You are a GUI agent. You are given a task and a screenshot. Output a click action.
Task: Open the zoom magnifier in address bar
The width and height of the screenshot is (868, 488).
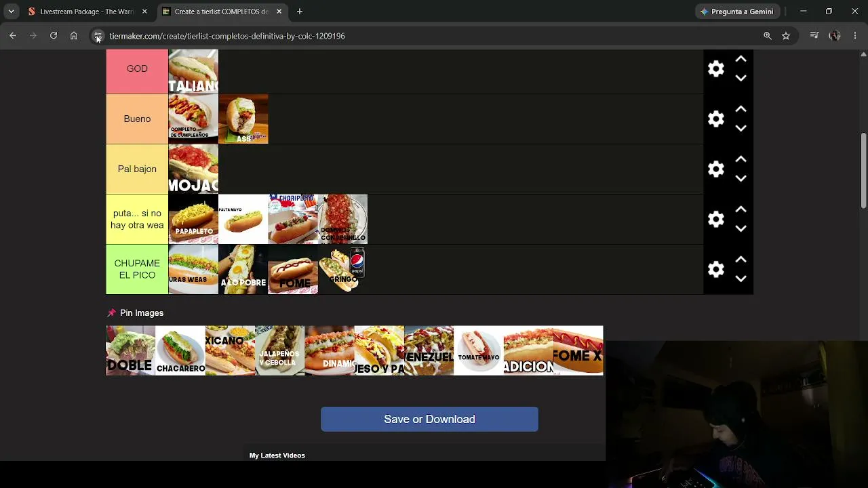(768, 36)
